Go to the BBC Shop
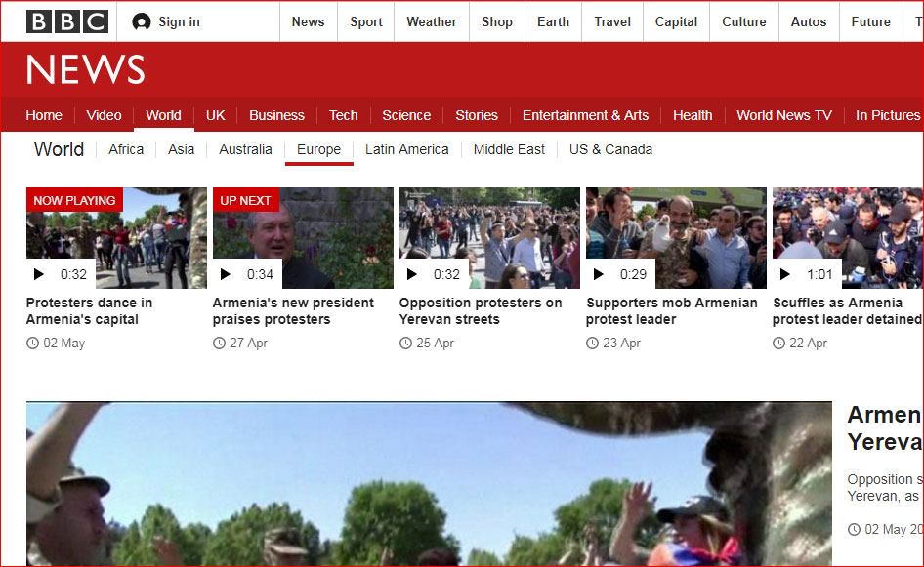Image resolution: width=924 pixels, height=567 pixels. click(497, 21)
